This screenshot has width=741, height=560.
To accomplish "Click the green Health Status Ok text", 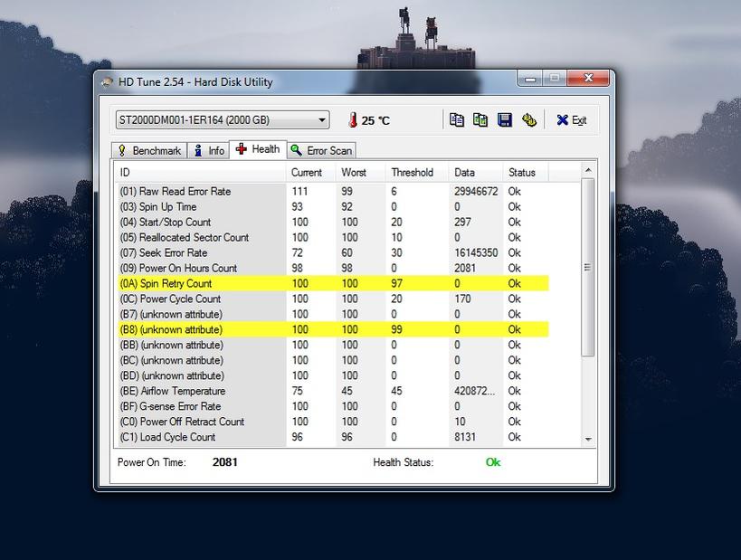I will click(x=493, y=462).
